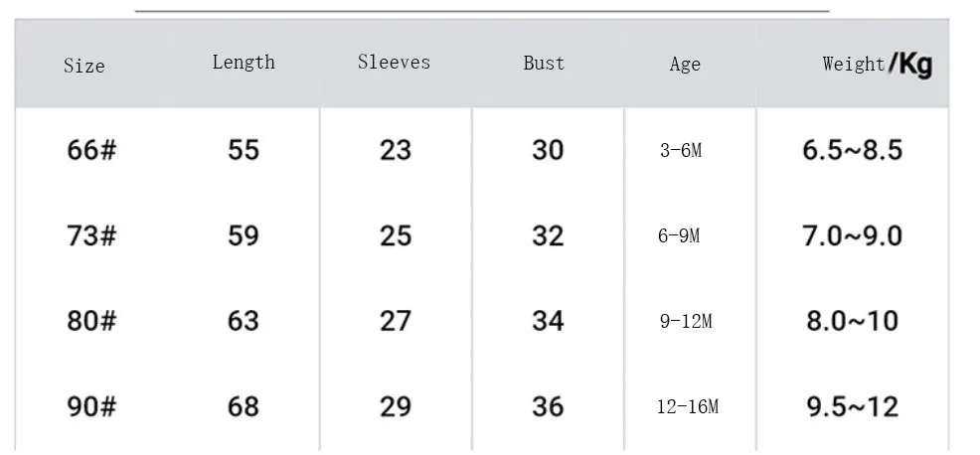Select the 9.5~12 weight value
980x455 pixels.
pyautogui.click(x=853, y=406)
